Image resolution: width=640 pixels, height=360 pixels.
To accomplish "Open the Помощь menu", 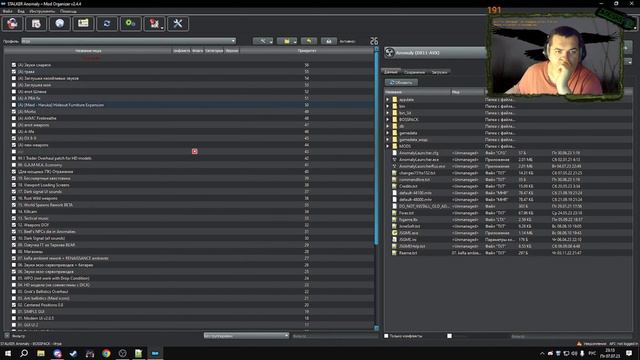I will (68, 11).
